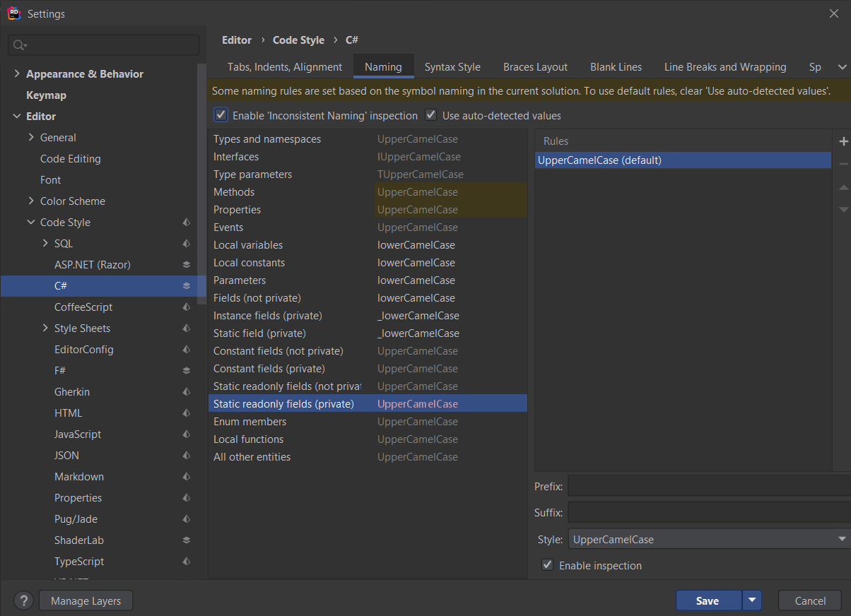851x616 pixels.
Task: Click the layer icon beside Style Sheets
Action: click(x=187, y=328)
